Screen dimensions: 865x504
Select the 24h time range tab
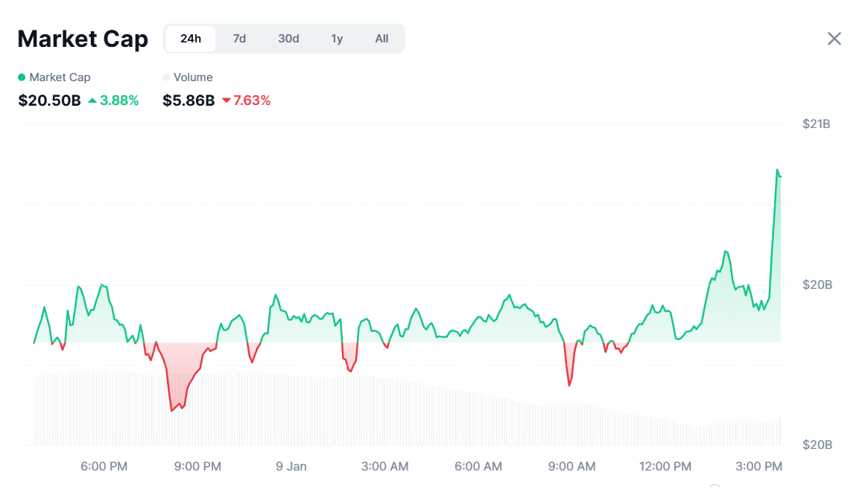(x=191, y=39)
